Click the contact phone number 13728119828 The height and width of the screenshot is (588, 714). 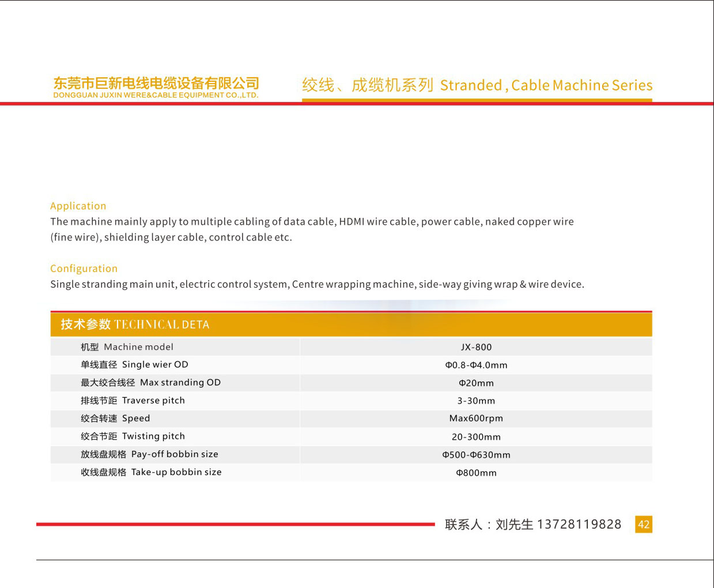(x=579, y=524)
